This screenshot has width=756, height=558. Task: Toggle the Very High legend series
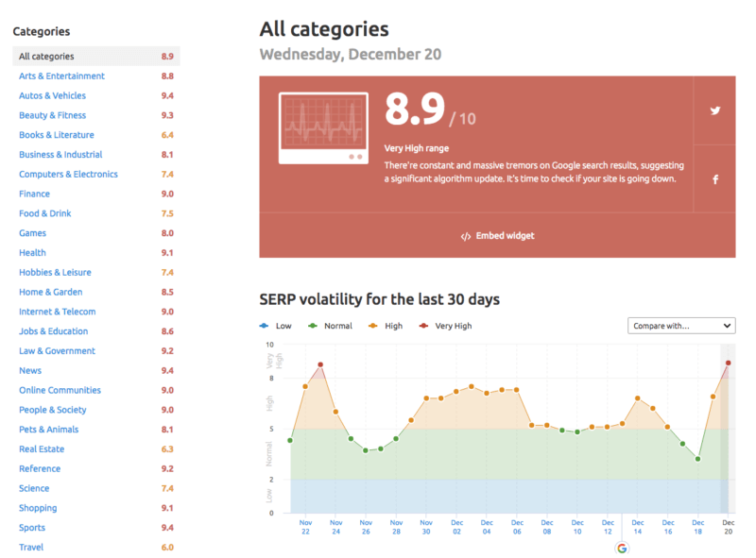[447, 326]
